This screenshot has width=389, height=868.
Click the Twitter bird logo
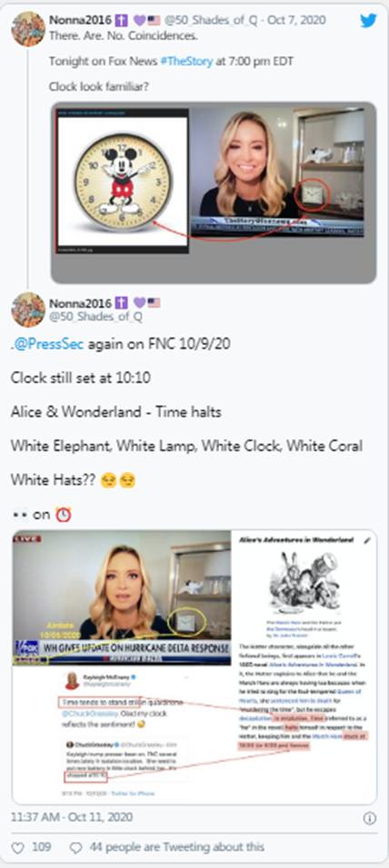[x=368, y=21]
